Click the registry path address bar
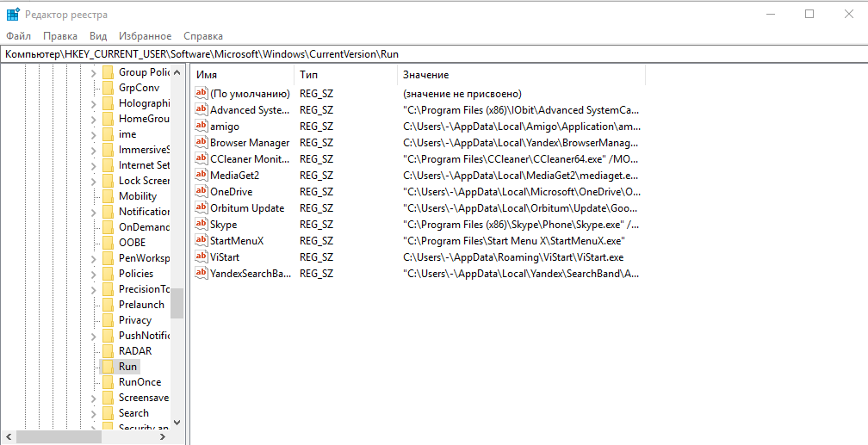The width and height of the screenshot is (868, 445). (434, 53)
